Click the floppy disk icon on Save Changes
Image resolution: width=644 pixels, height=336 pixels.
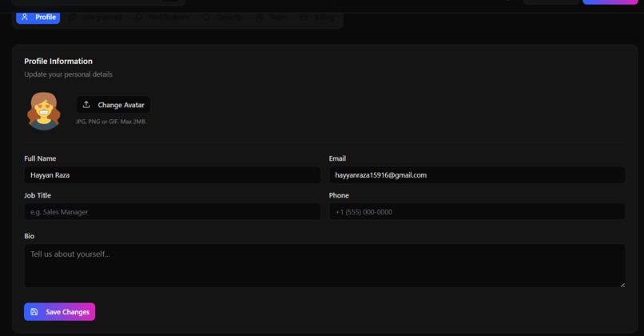coord(34,312)
